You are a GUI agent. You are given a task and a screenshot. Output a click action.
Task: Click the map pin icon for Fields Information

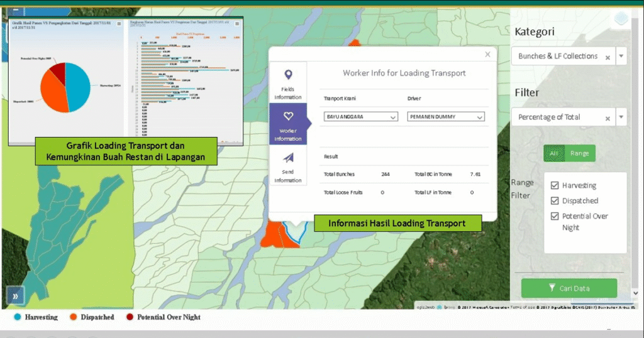(288, 75)
